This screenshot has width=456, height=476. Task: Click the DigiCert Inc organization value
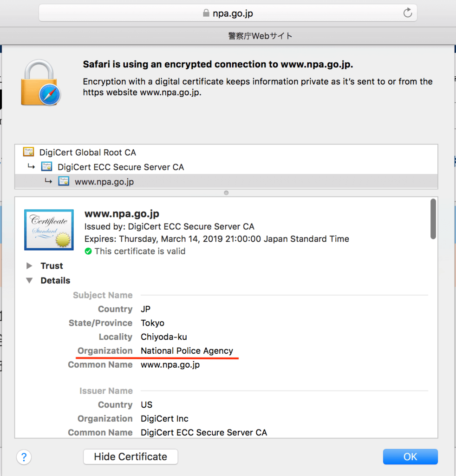(x=165, y=419)
